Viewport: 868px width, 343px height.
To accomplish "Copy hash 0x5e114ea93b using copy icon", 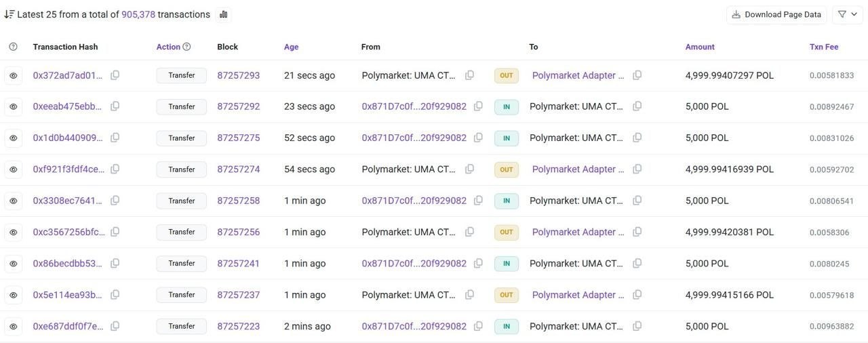I will [x=115, y=295].
